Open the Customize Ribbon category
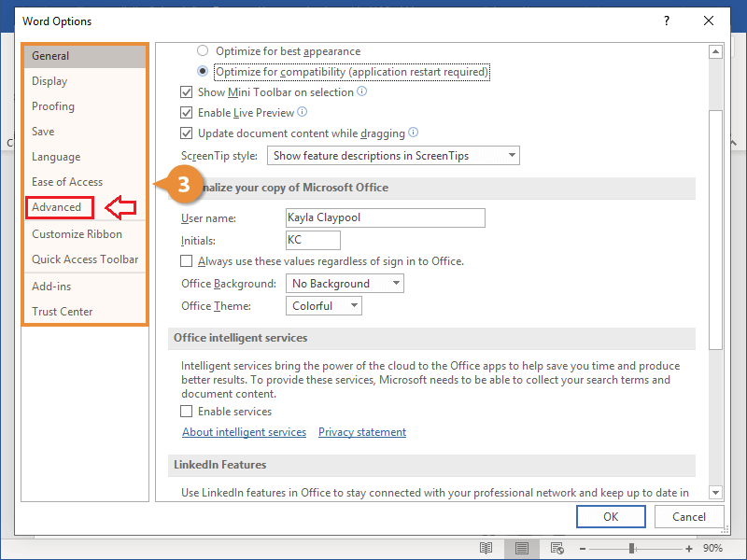The width and height of the screenshot is (747, 560). 85,234
